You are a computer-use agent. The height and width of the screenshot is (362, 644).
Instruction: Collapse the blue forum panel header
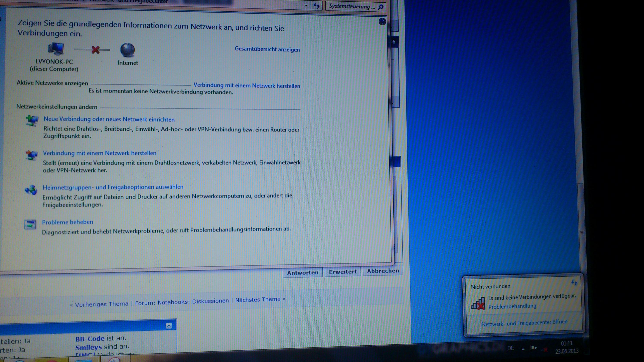[169, 326]
